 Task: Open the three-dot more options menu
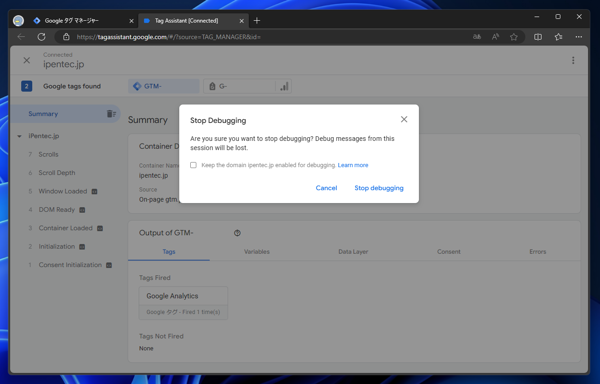(x=573, y=60)
